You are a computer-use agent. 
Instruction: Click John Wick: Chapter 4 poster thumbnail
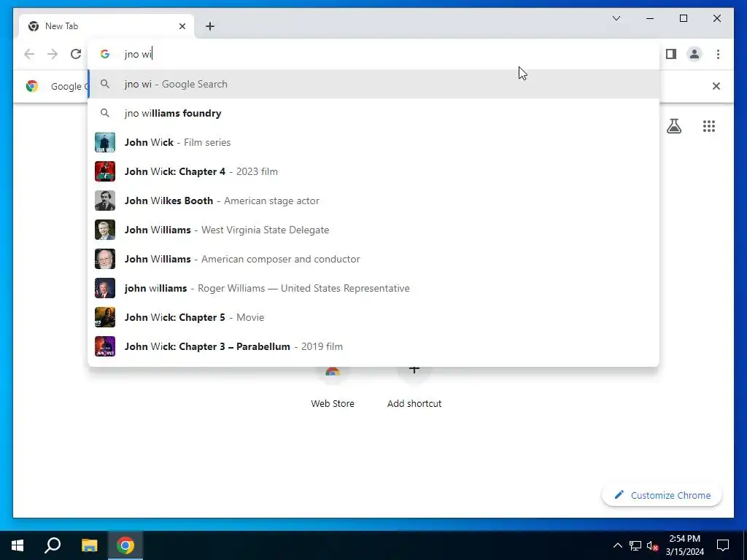click(105, 171)
